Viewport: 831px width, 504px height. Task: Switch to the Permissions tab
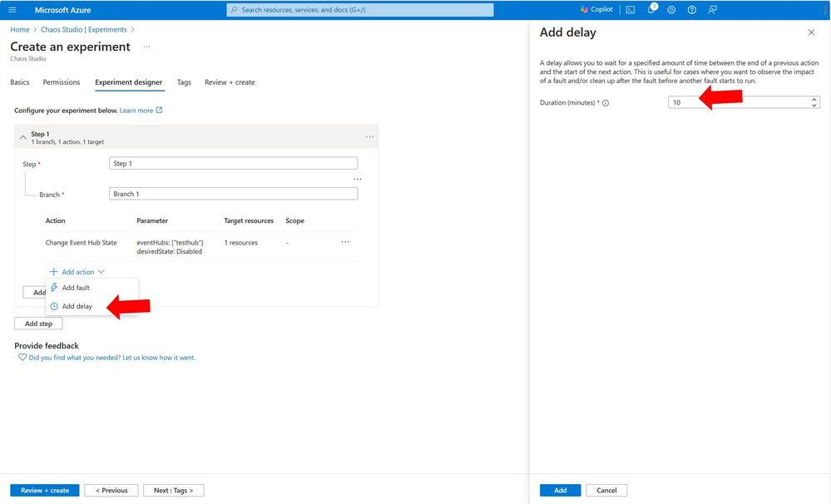click(62, 82)
